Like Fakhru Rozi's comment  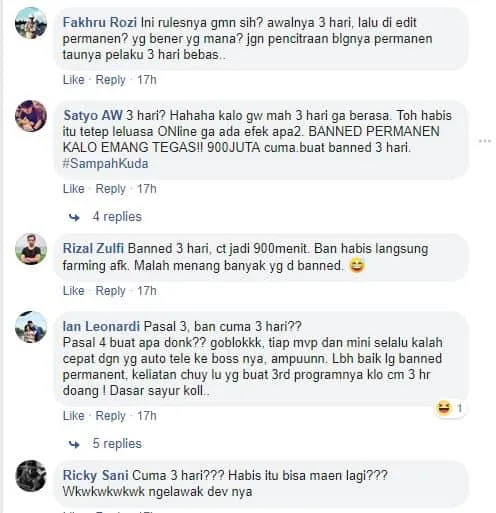pos(73,80)
